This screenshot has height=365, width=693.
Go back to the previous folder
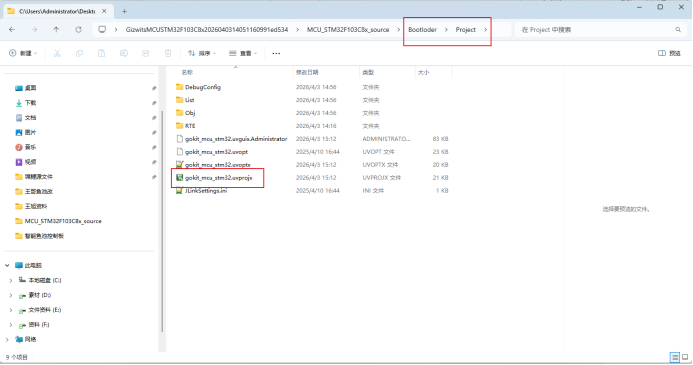pos(12,30)
